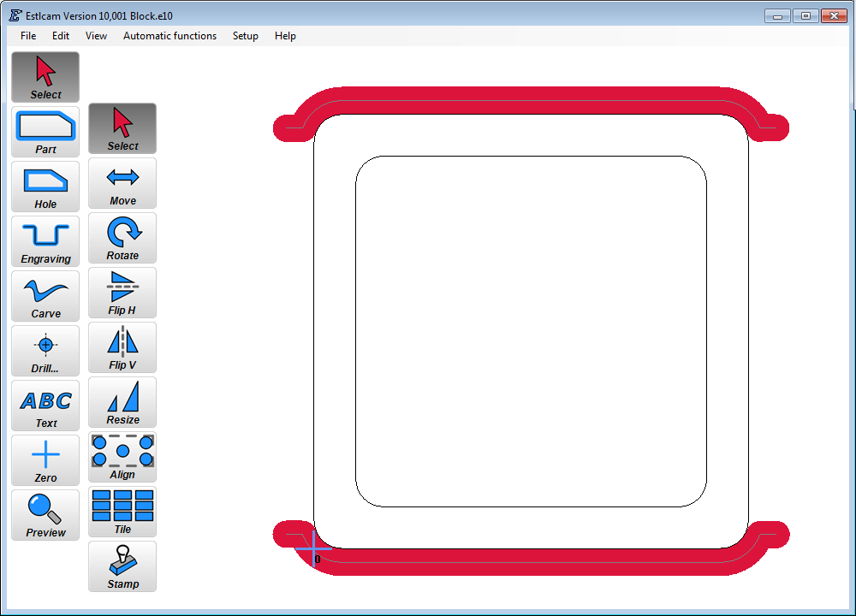Open the Setup menu
The width and height of the screenshot is (856, 616).
pyautogui.click(x=245, y=36)
